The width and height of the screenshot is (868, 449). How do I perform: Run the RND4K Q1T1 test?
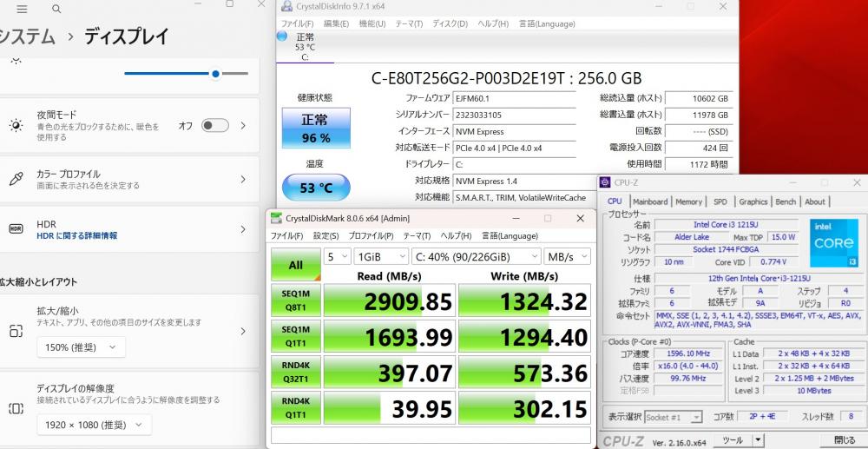click(296, 407)
